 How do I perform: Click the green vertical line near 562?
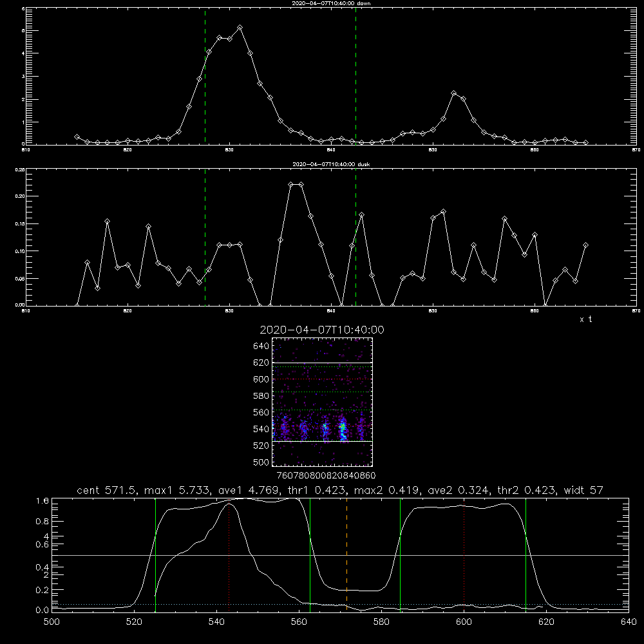(x=310, y=555)
